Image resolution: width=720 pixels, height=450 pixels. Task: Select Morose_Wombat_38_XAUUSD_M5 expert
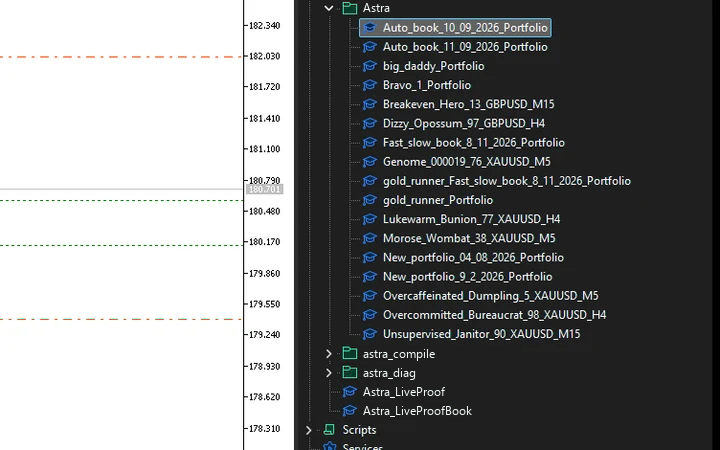point(469,238)
